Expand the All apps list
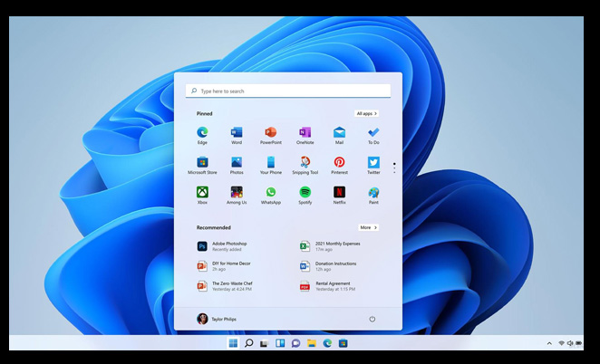Screen dimensions: 600x364 (x=366, y=113)
